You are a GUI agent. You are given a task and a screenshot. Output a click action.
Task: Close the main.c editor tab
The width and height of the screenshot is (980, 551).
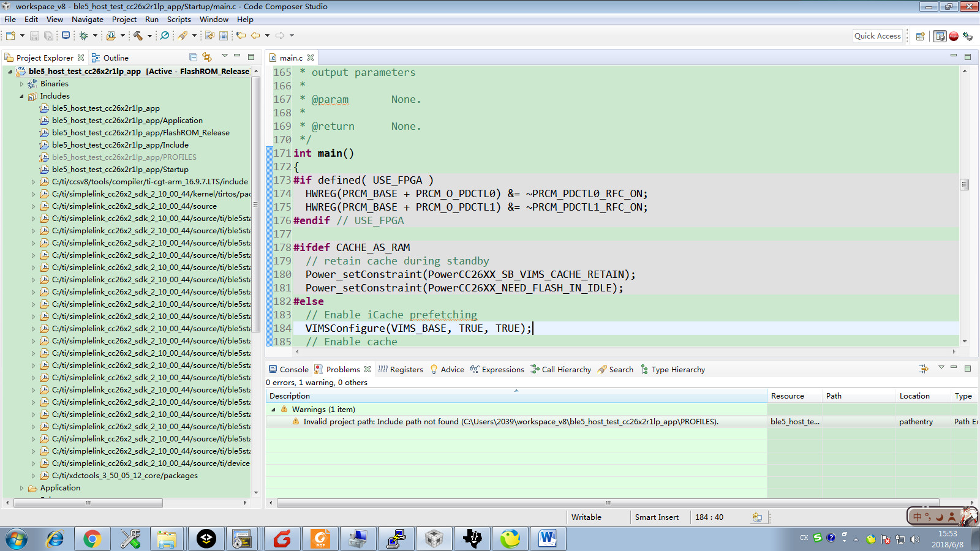pos(311,58)
